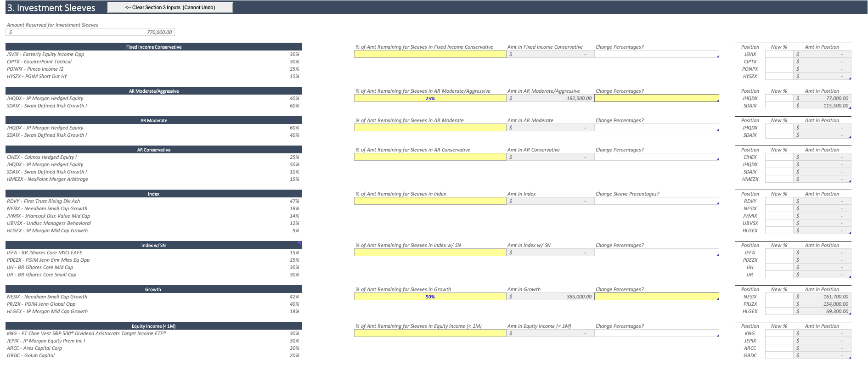
Task: Open Change Percentages dropdown for AR Moderate
Action: (x=657, y=128)
